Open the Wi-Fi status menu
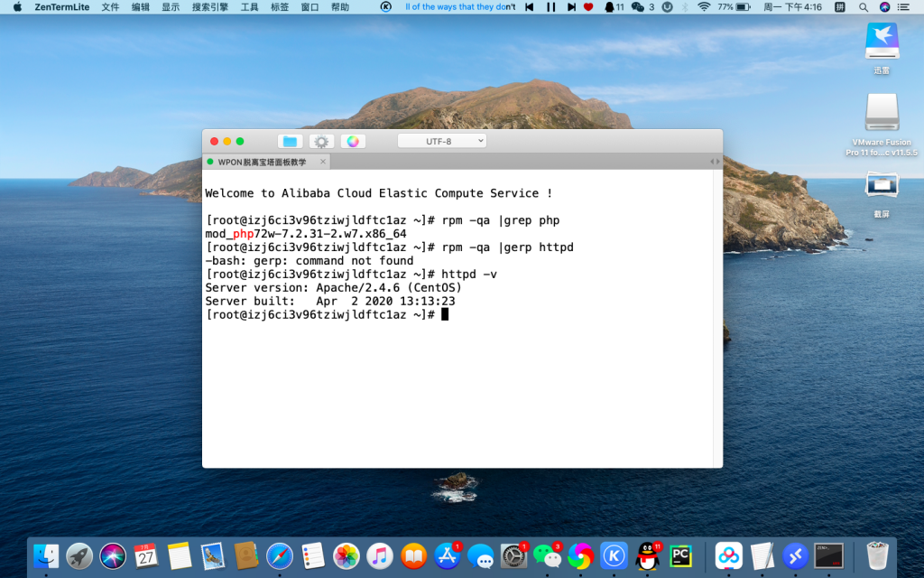 click(x=704, y=7)
